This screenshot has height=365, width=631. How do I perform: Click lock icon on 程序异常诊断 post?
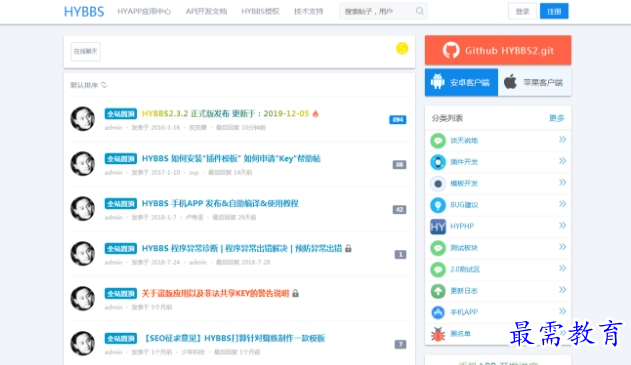(x=348, y=248)
